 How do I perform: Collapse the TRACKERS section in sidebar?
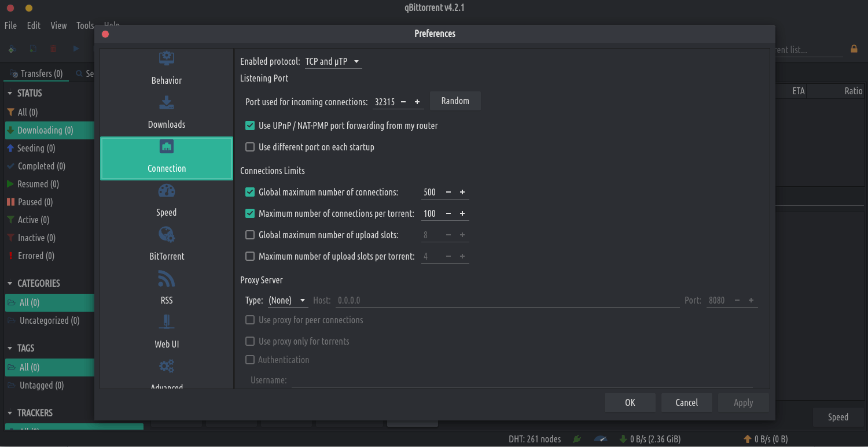coord(10,413)
